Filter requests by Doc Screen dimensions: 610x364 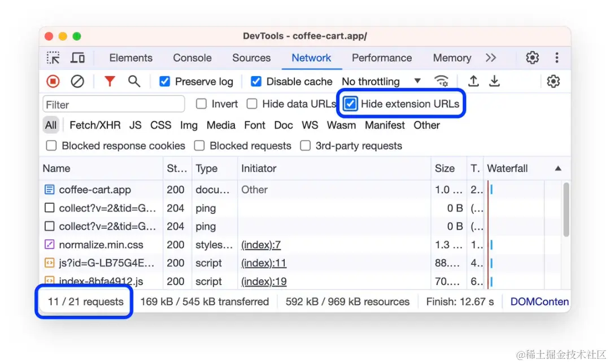(283, 125)
